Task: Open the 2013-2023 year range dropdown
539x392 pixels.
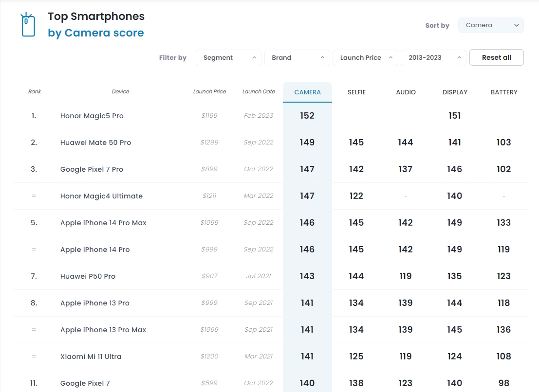Action: click(433, 58)
